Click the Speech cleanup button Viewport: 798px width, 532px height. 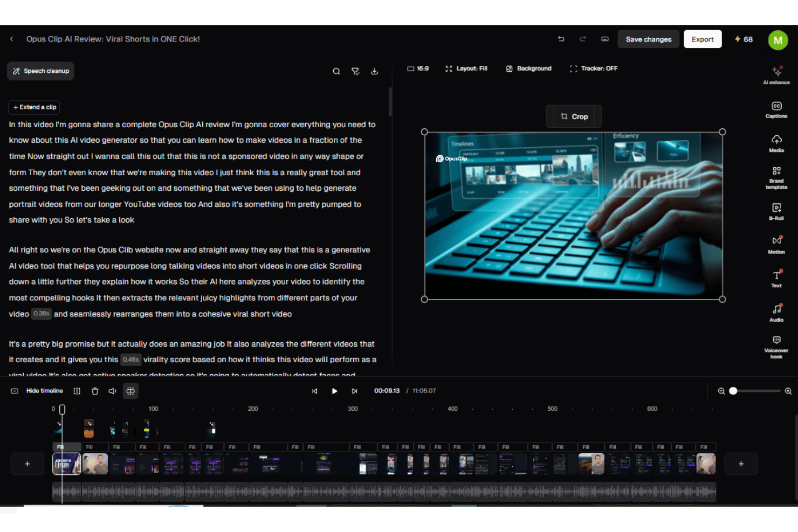click(40, 71)
